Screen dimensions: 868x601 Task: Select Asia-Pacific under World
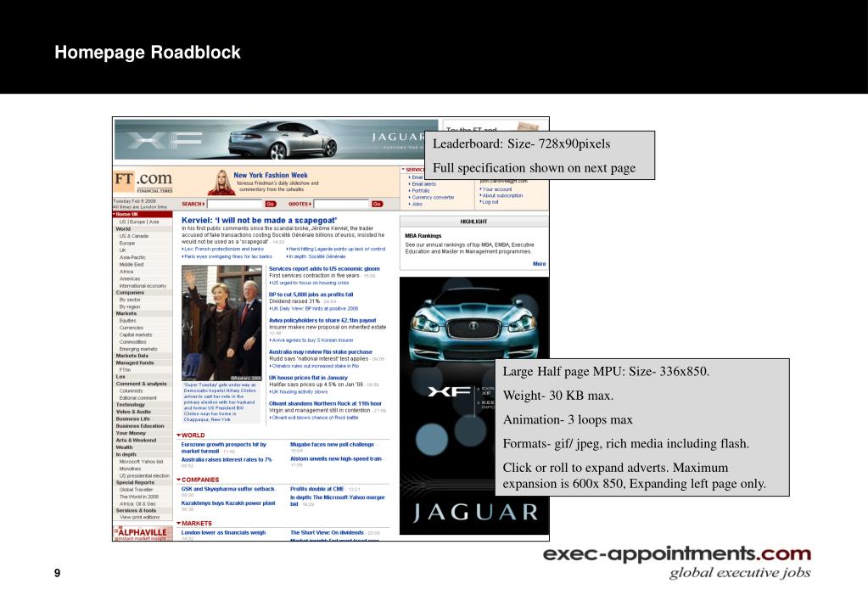132,257
